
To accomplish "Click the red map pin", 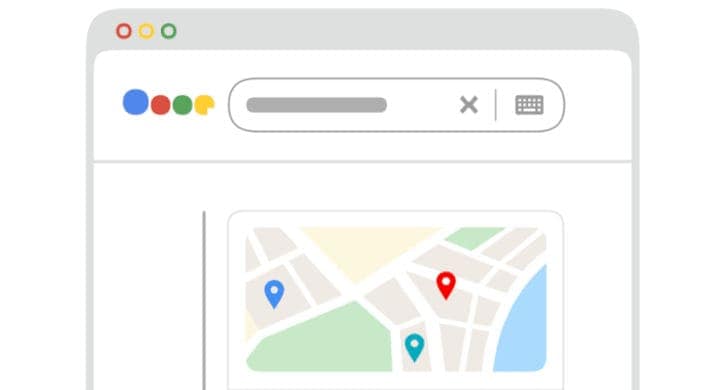I will (x=446, y=285).
